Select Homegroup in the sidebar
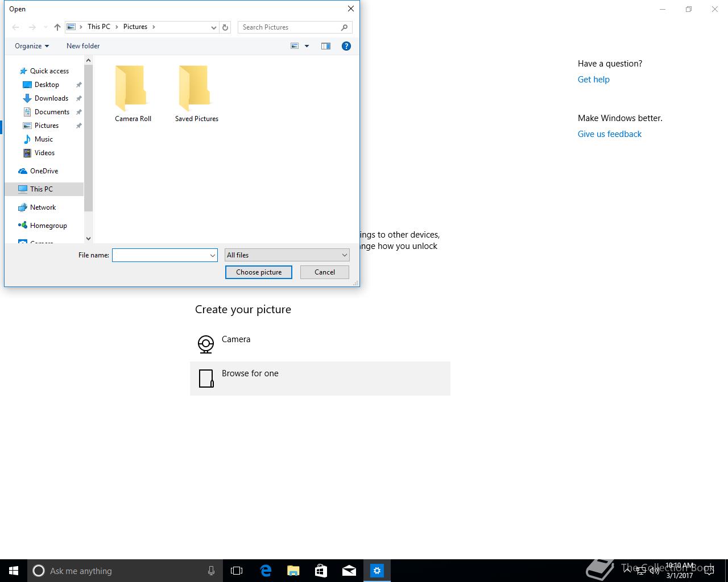The height and width of the screenshot is (582, 728). tap(48, 226)
